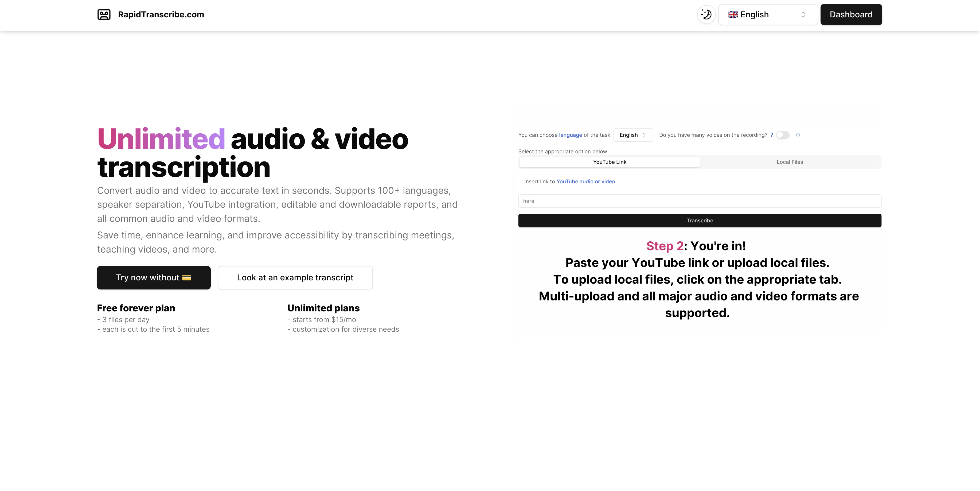980x491 pixels.
Task: Click the YouTube link input field
Action: point(699,201)
